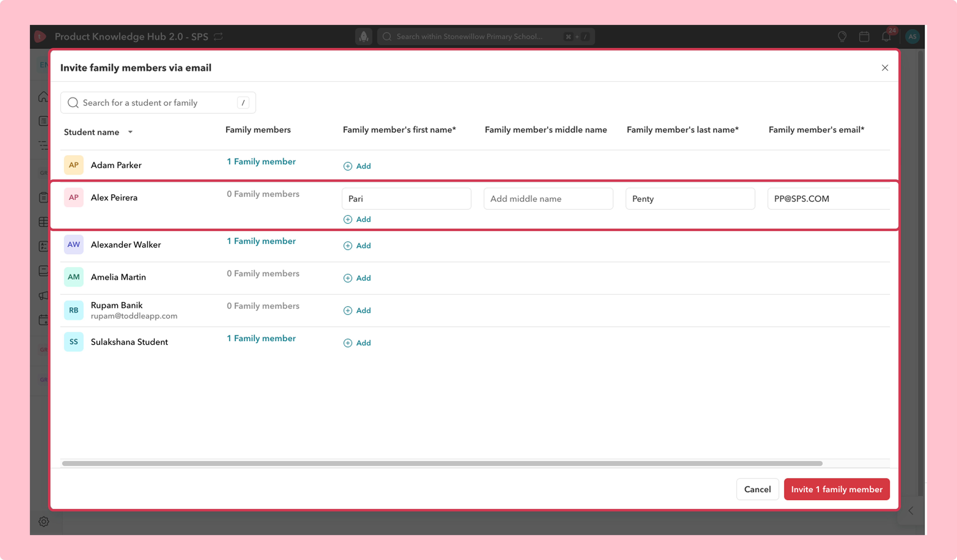The height and width of the screenshot is (560, 957).
Task: Add a family member for Rupam Banik
Action: [x=357, y=310]
